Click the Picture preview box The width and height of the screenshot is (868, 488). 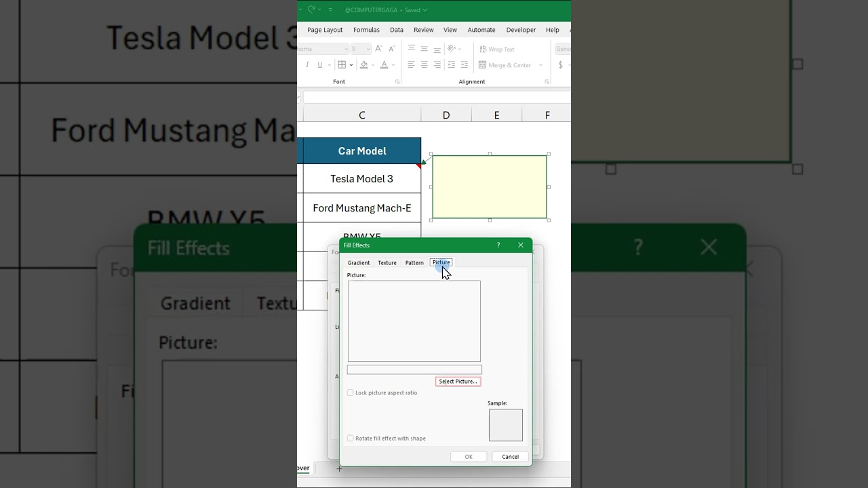click(414, 321)
